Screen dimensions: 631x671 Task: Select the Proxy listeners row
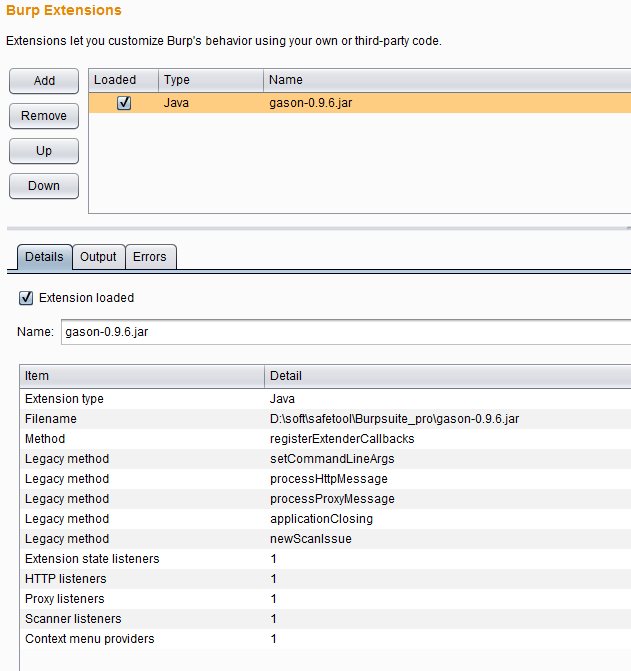tap(326, 599)
